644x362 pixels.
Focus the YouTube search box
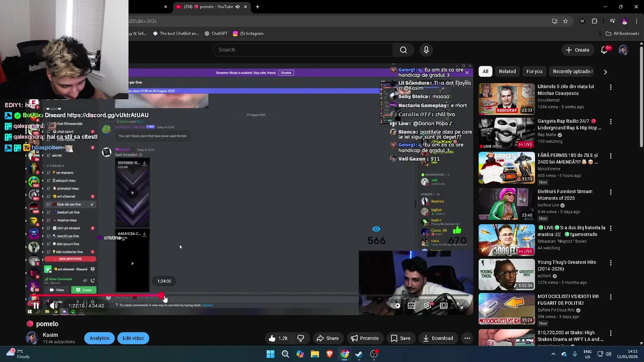pos(303,50)
